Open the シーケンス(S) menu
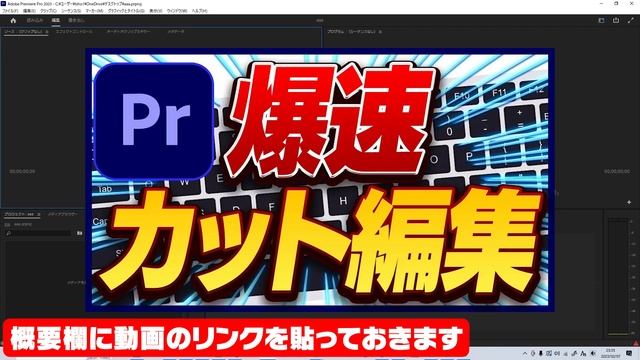The width and height of the screenshot is (640, 360). pyautogui.click(x=71, y=11)
